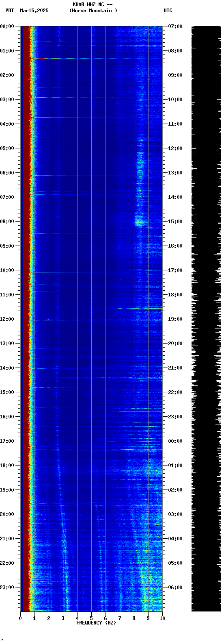Select '06:00' on the UTC time axis
Screen dimensions: 224x644
coord(175,587)
